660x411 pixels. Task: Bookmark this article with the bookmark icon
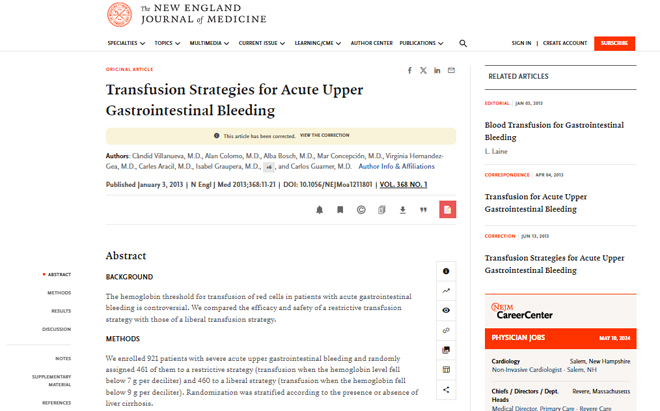point(340,210)
